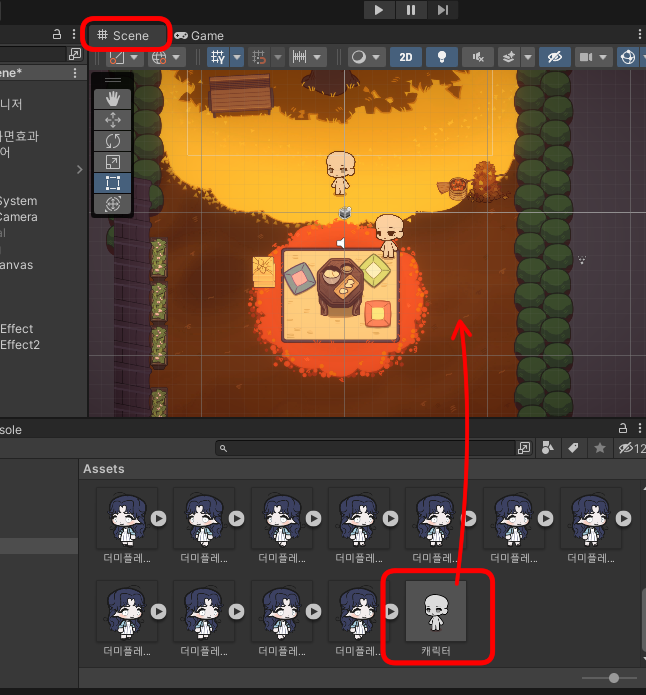Open the draw mode dropdown arrow

point(376,57)
